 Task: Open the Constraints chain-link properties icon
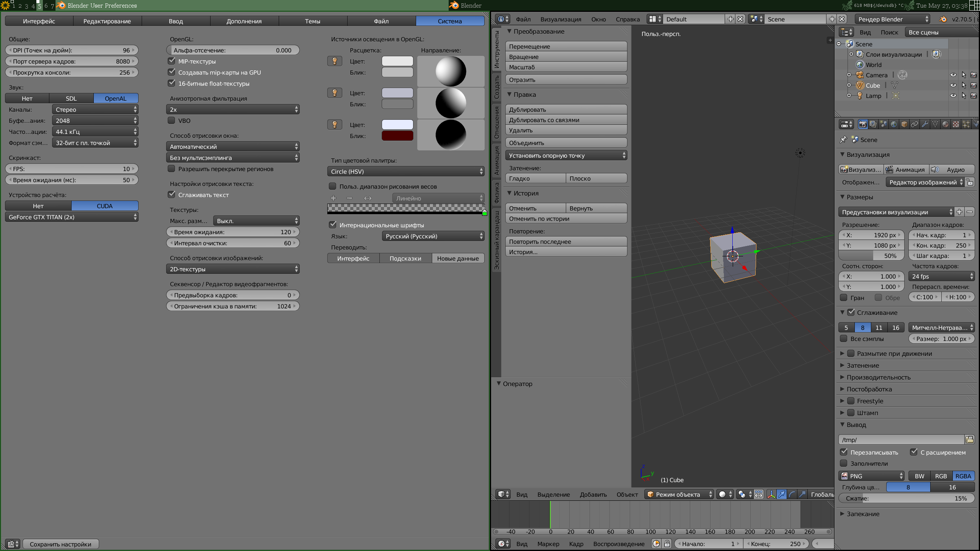pos(915,124)
